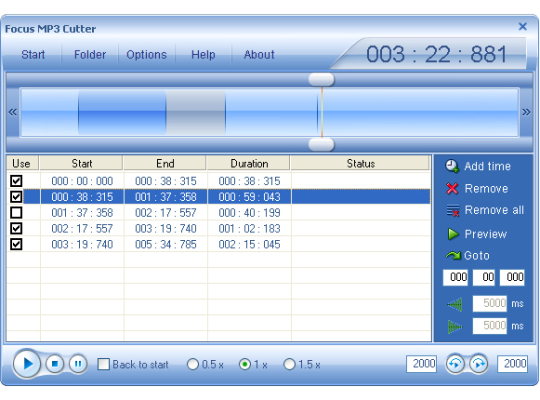Image resolution: width=540 pixels, height=400 pixels.
Task: Click the Remove all label
Action: coord(494,210)
